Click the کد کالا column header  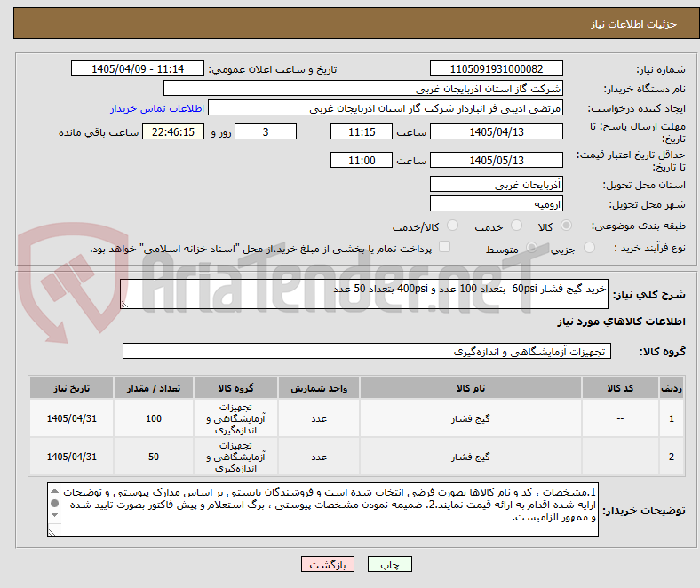pos(620,388)
